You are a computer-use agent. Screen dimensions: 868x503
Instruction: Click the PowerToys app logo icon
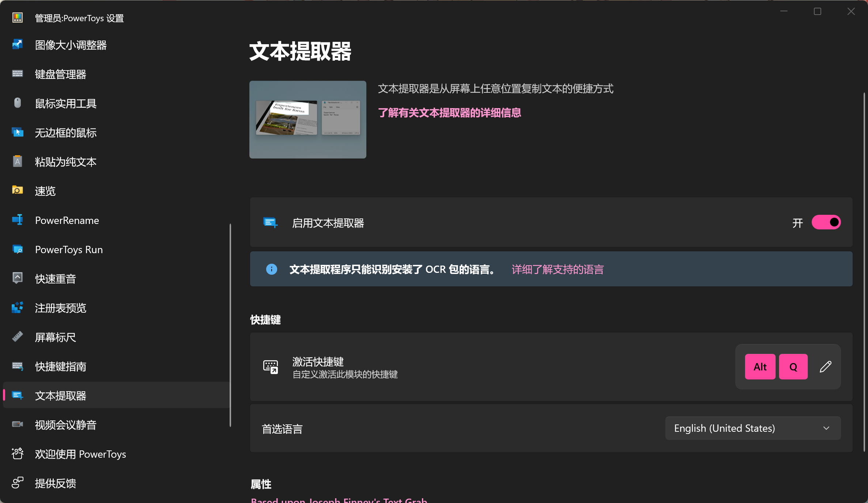point(18,17)
